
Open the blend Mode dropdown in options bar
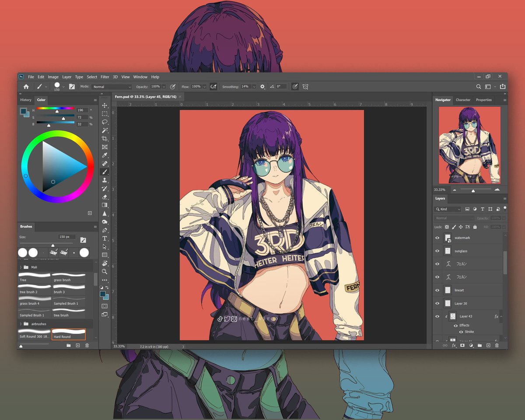112,87
